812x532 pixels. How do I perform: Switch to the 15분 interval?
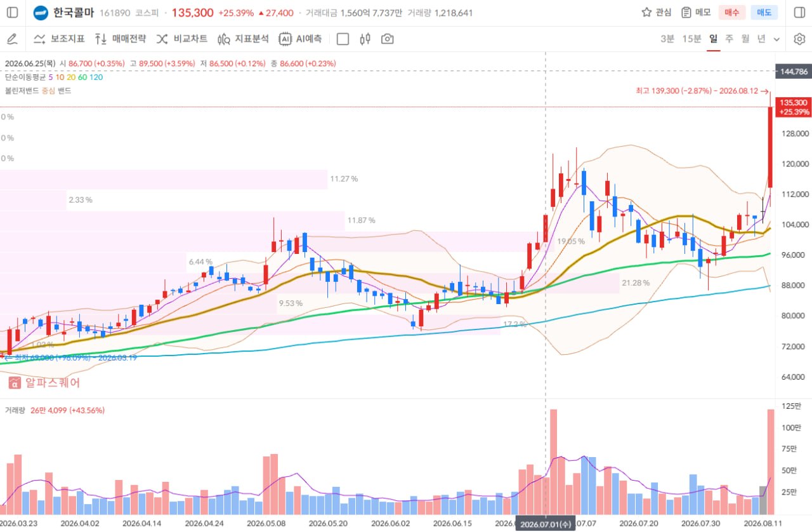(x=691, y=39)
